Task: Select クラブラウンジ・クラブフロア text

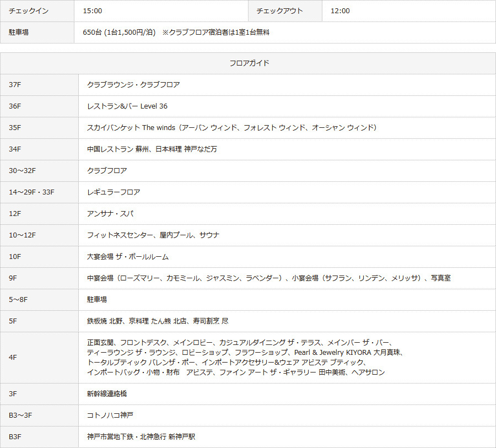Action: coord(133,85)
